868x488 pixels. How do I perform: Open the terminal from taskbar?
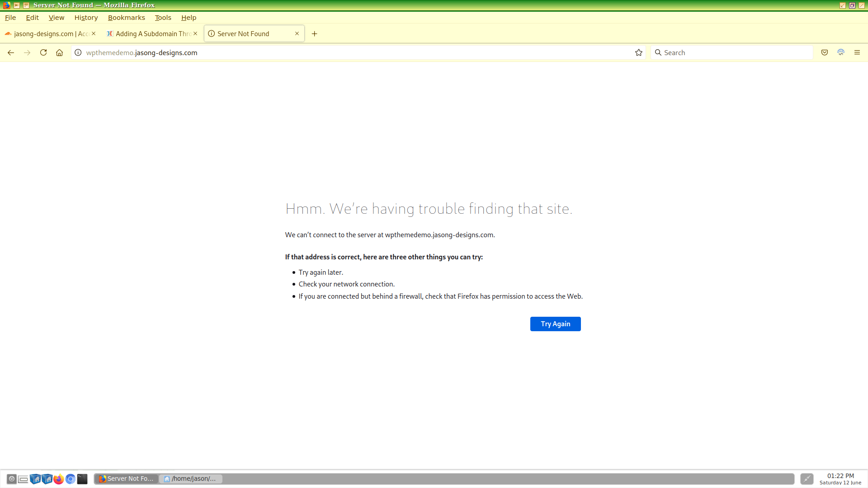click(x=82, y=479)
